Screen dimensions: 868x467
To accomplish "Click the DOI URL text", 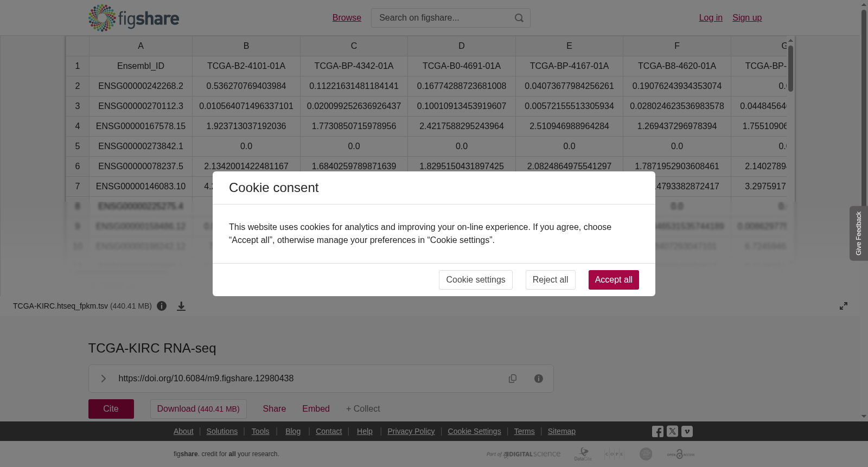I will click(206, 379).
